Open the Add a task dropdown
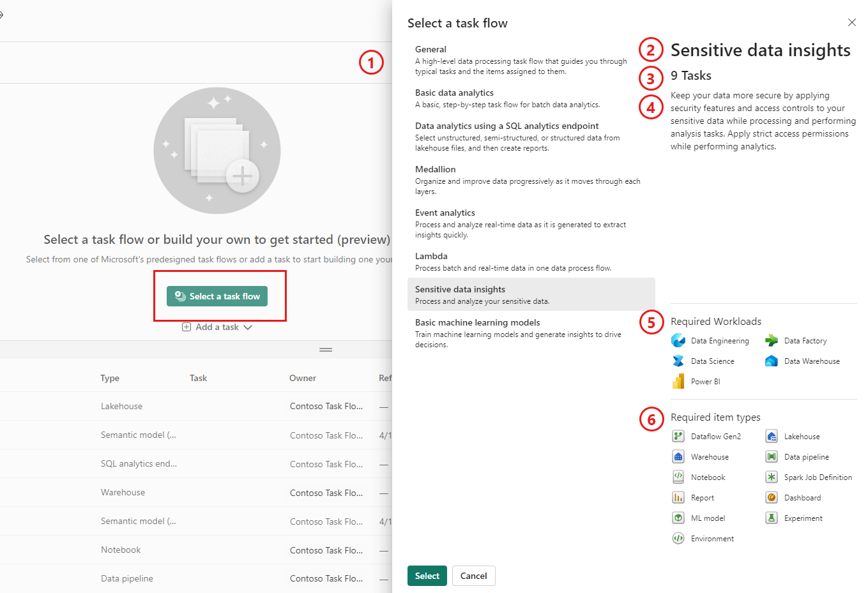Screen dimensions: 868x593 click(217, 327)
